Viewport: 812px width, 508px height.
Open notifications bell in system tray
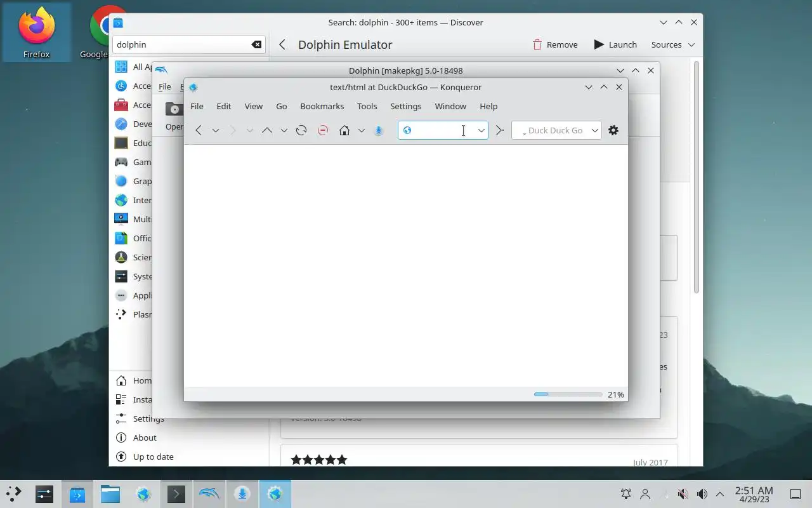tap(626, 494)
